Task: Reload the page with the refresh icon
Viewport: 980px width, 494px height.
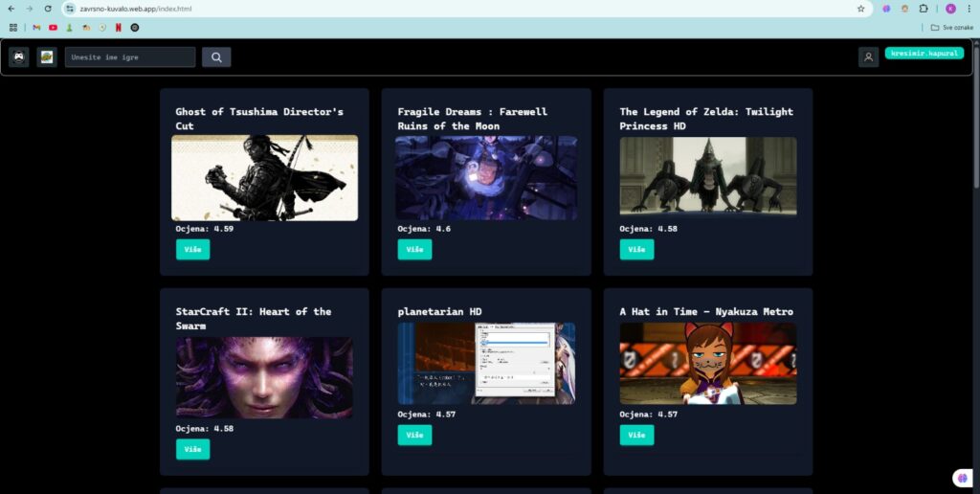Action: coord(48,9)
